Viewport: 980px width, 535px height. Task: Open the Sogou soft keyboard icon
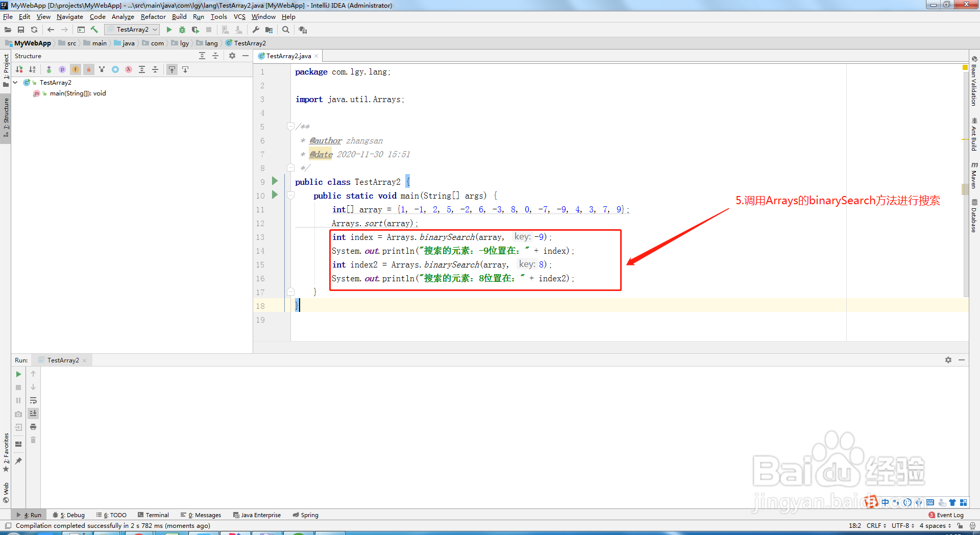pyautogui.click(x=930, y=502)
